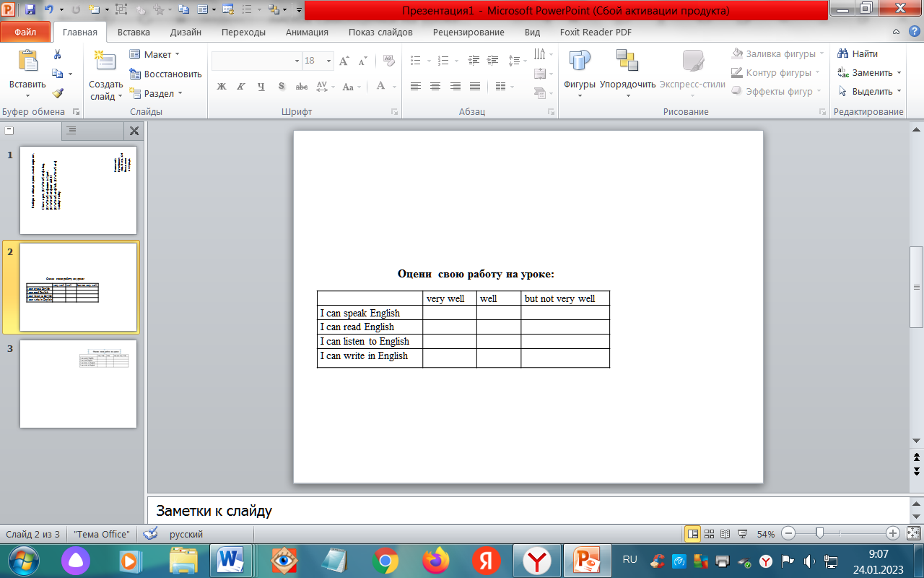The image size is (924, 578).
Task: Toggle bold (Ж) formatting
Action: (222, 86)
